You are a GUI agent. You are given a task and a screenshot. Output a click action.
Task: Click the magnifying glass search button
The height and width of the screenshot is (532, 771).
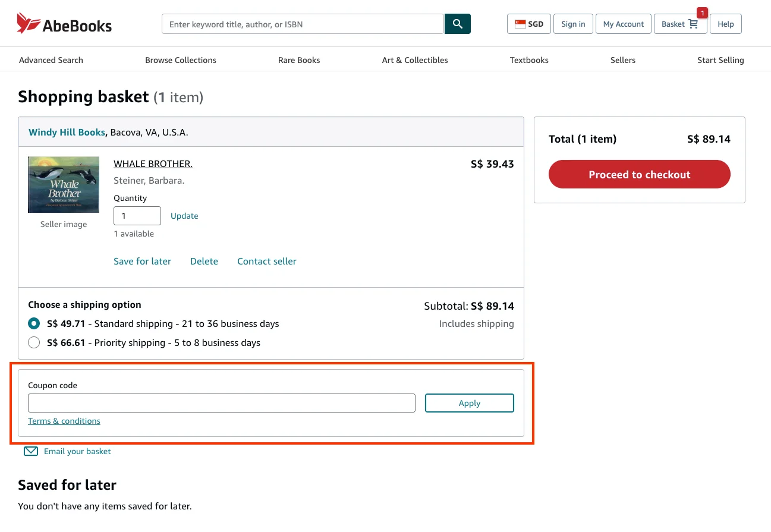(457, 24)
